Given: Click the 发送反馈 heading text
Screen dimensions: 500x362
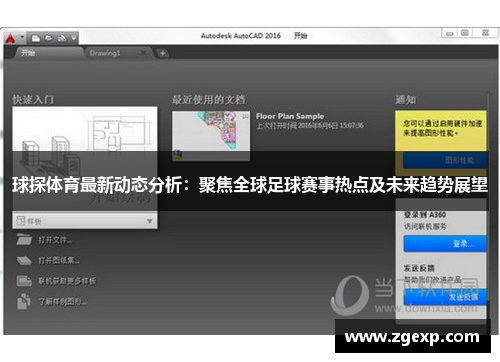Looking at the screenshot, I should [419, 268].
